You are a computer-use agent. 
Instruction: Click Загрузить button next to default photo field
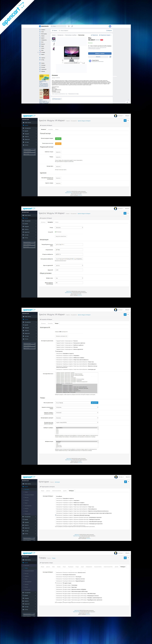(95, 403)
